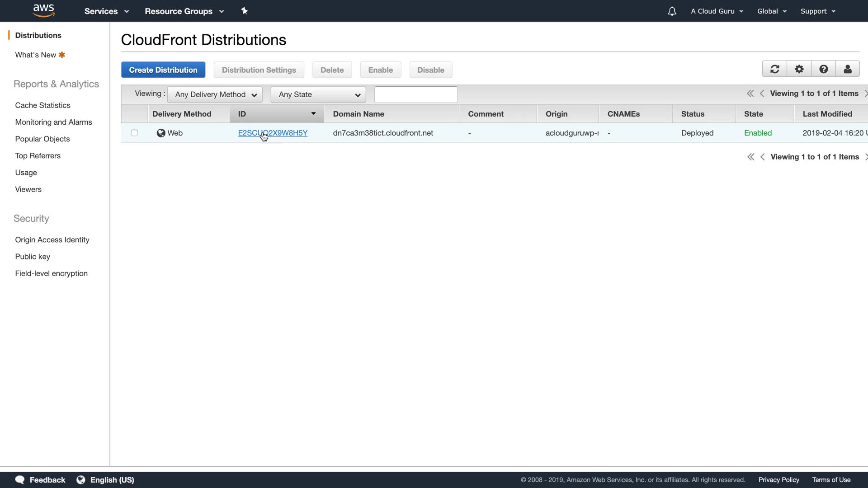Click the Feedback speech bubble icon
The width and height of the screenshot is (868, 488).
pyautogui.click(x=20, y=479)
